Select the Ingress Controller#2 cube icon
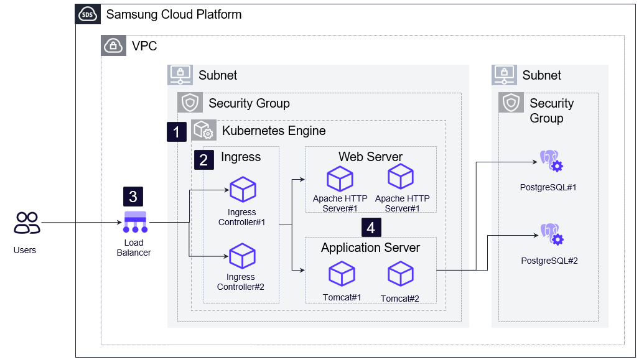This screenshot has width=644, height=362. click(x=242, y=256)
